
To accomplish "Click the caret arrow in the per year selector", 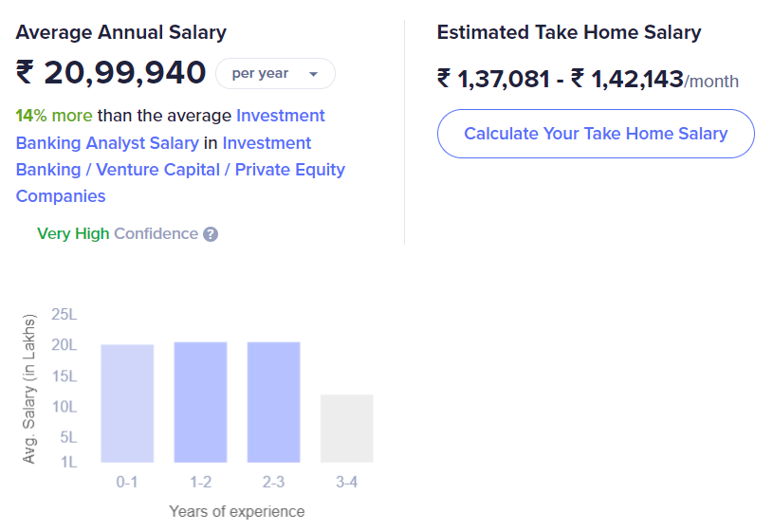I will point(313,74).
